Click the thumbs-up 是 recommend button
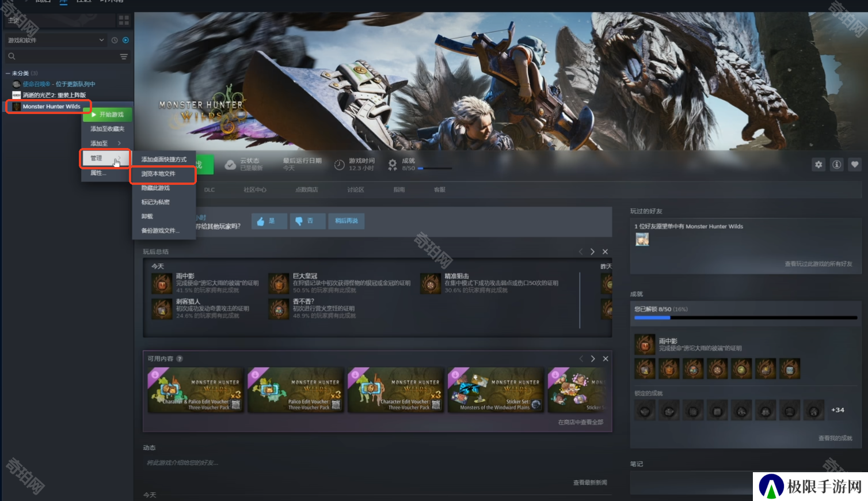Image resolution: width=868 pixels, height=501 pixels. [269, 221]
